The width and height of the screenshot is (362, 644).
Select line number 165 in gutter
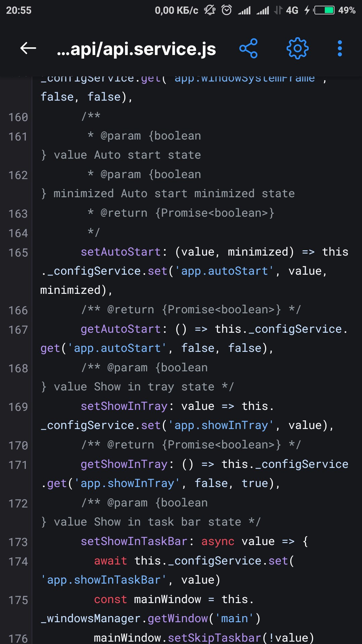(x=18, y=253)
